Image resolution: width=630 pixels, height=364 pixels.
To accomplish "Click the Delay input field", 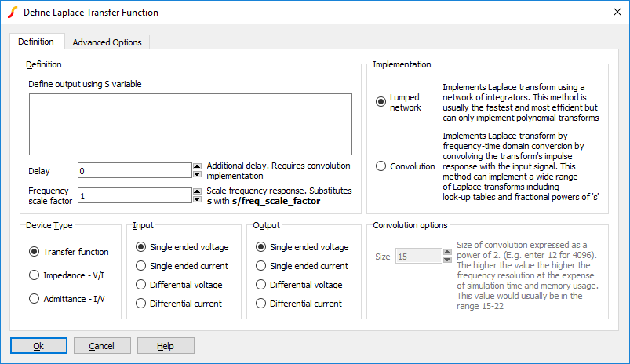I will click(x=134, y=170).
